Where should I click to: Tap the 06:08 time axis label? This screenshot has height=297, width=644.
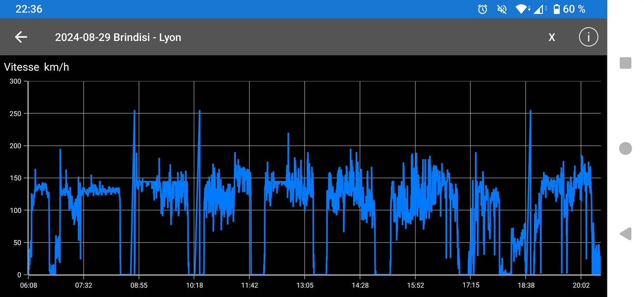point(28,285)
